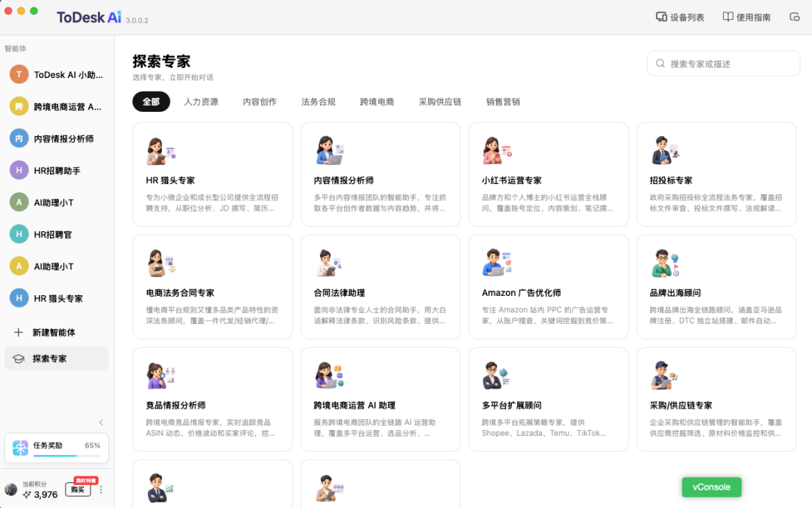This screenshot has width=812, height=508.
Task: Collapse the sidebar with chevron arrow
Action: pyautogui.click(x=101, y=423)
